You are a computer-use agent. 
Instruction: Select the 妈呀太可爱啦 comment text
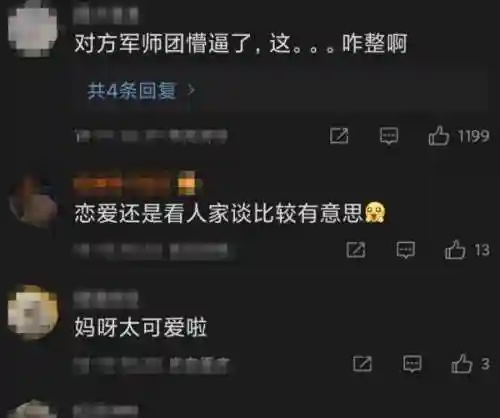coord(140,327)
